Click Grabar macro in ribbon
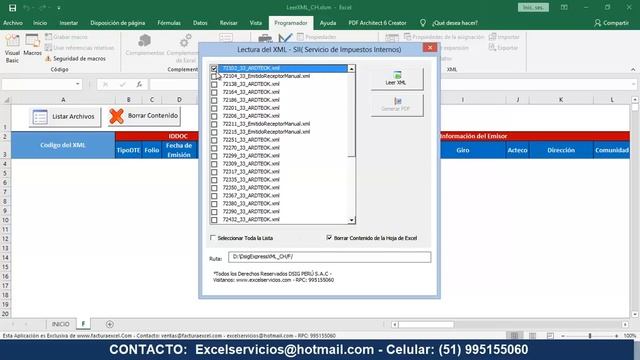Screen dimensions: 640x360 [x=66, y=37]
